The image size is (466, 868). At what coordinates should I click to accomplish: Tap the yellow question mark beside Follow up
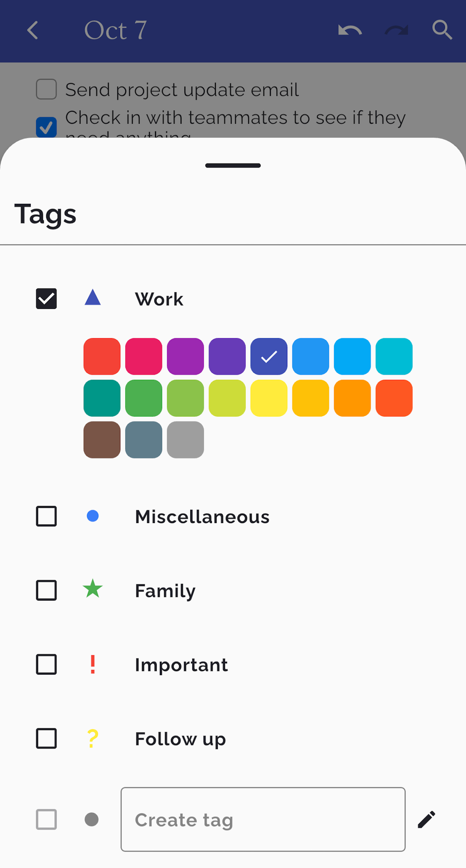(x=92, y=738)
